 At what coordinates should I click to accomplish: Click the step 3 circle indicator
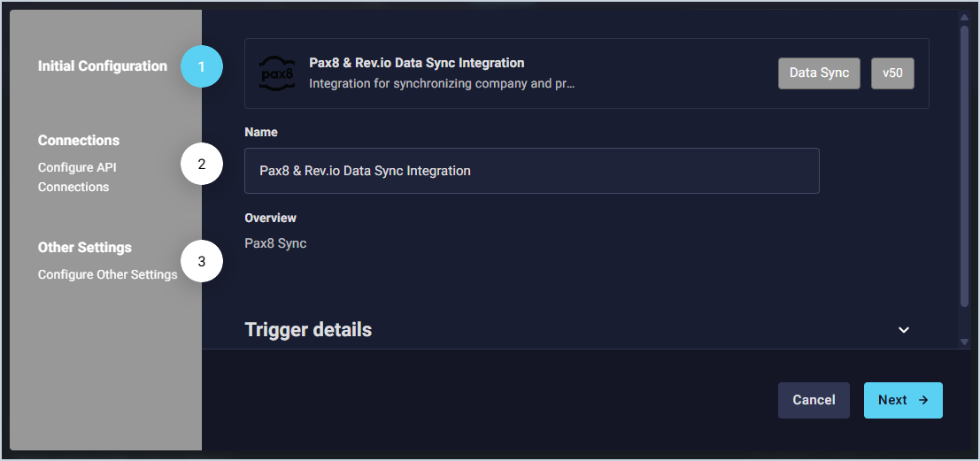pyautogui.click(x=202, y=262)
